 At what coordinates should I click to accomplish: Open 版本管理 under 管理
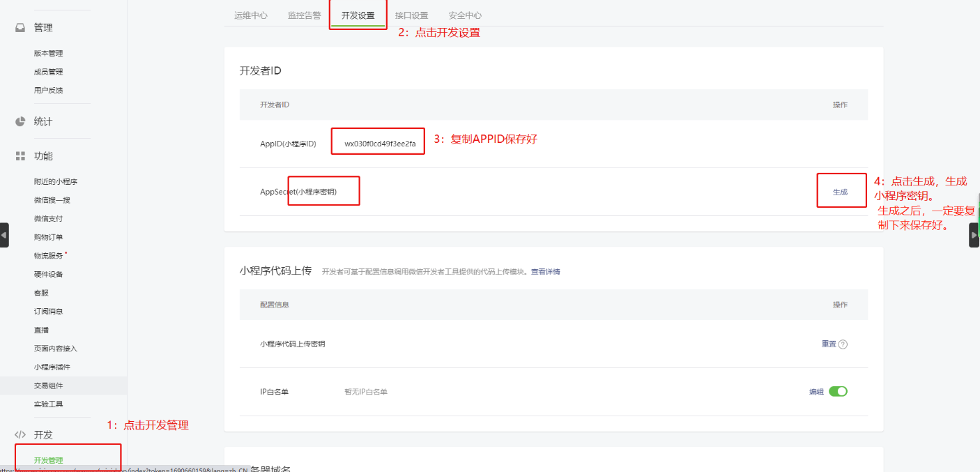48,53
